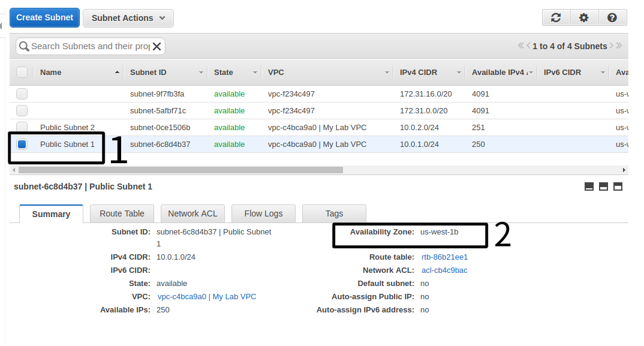Clear the search field using X icon

[x=157, y=46]
